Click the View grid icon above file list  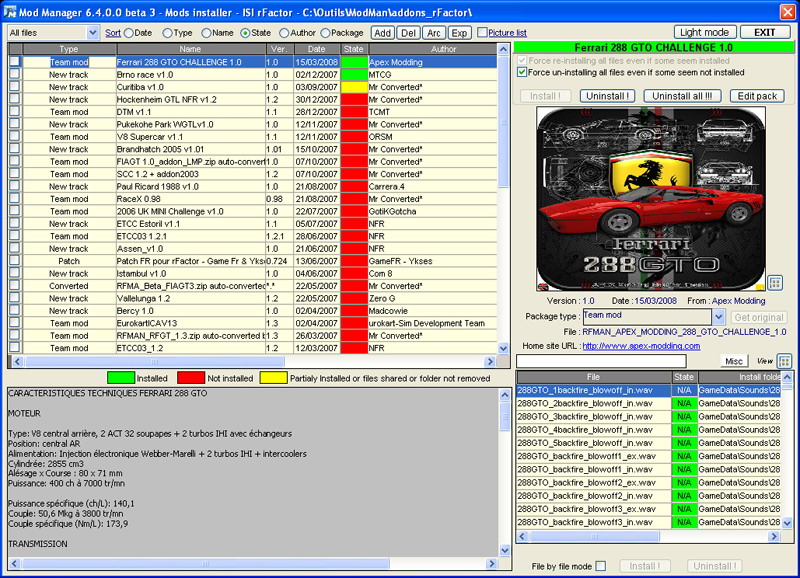pyautogui.click(x=784, y=360)
